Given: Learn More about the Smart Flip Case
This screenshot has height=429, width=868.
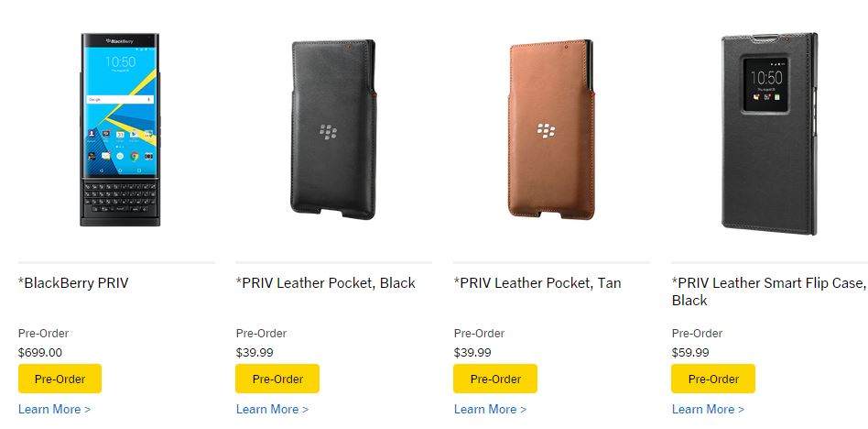Looking at the screenshot, I should [708, 409].
